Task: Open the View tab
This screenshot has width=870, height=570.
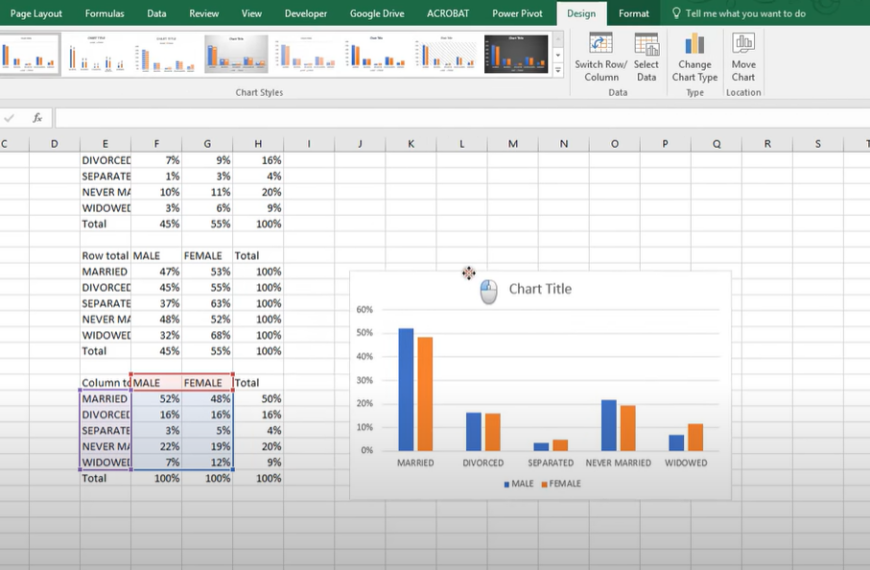Action: point(251,13)
